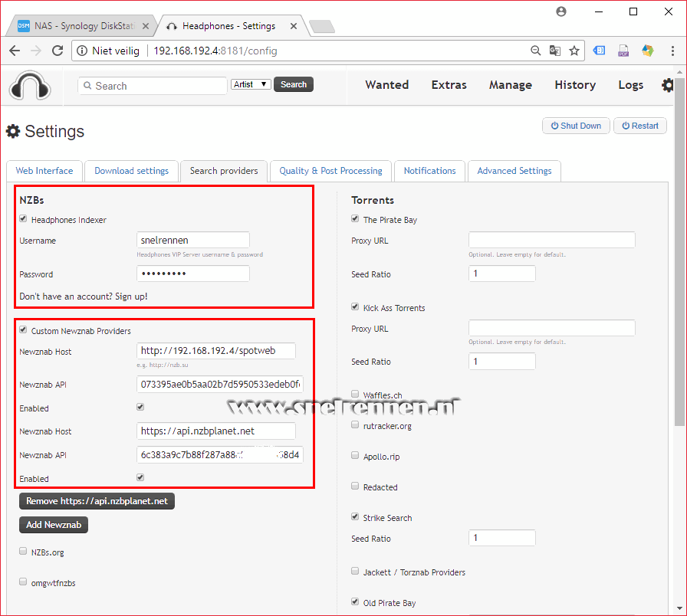This screenshot has height=616, width=687.
Task: Toggle the Strike Search checkbox
Action: pyautogui.click(x=355, y=516)
